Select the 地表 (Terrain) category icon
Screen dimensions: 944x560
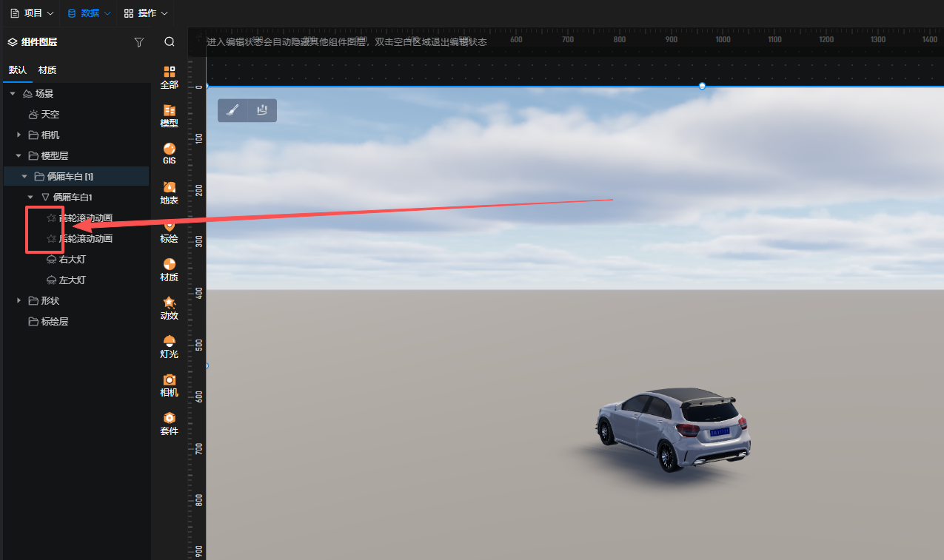(169, 192)
